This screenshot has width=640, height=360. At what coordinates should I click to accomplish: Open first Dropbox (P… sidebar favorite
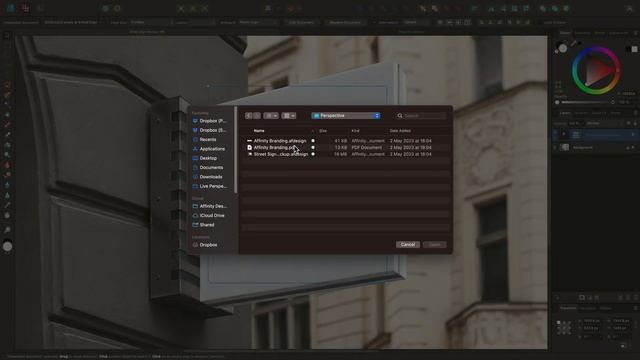pyautogui.click(x=210, y=121)
